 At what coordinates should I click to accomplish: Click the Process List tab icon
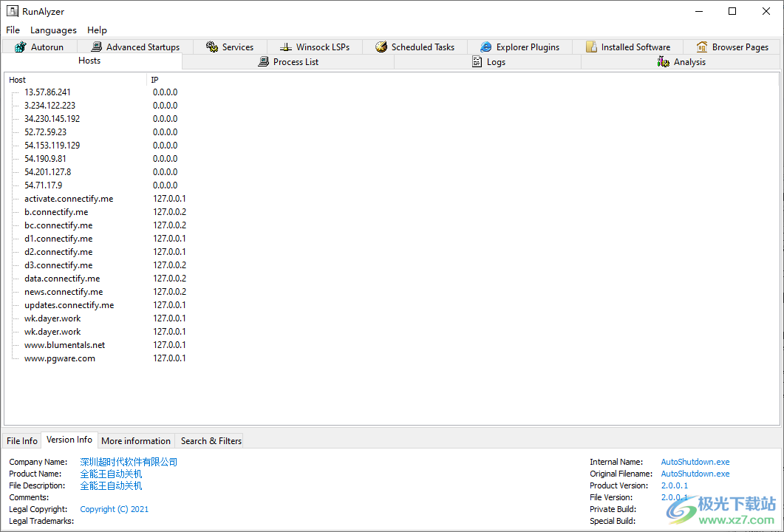click(263, 62)
